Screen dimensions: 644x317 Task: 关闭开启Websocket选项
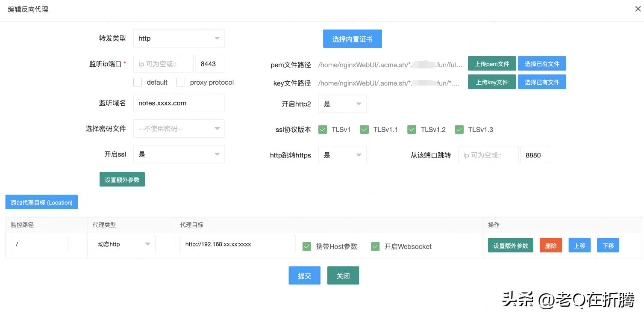pyautogui.click(x=375, y=246)
